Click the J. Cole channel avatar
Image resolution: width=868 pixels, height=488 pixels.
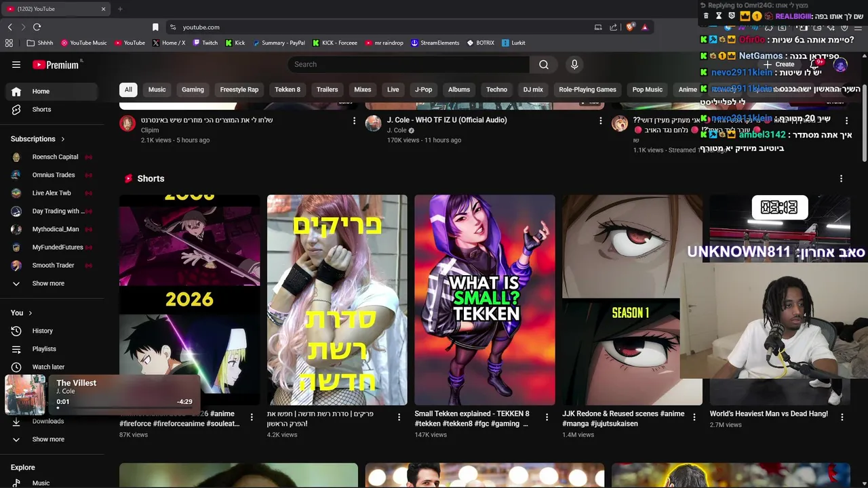[x=374, y=123]
